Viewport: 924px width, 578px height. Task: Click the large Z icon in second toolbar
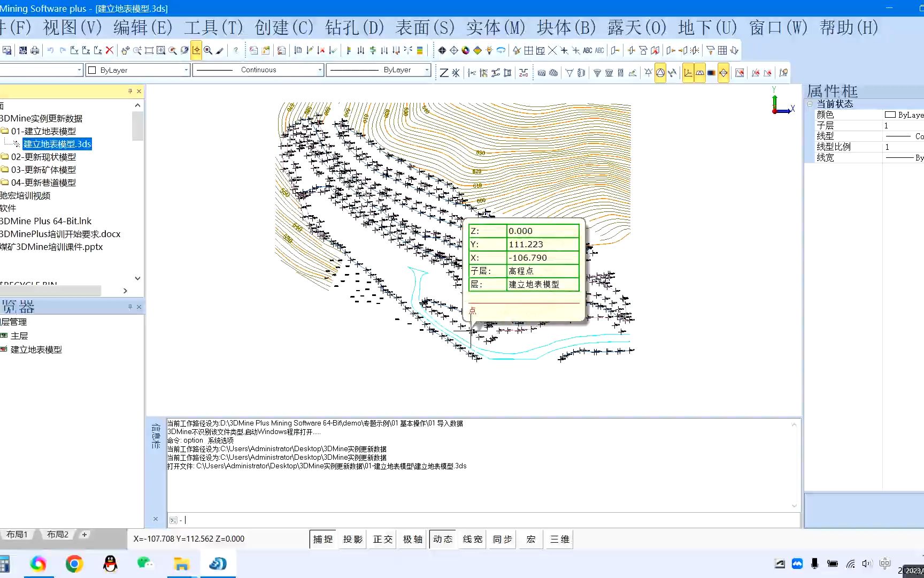(x=444, y=73)
